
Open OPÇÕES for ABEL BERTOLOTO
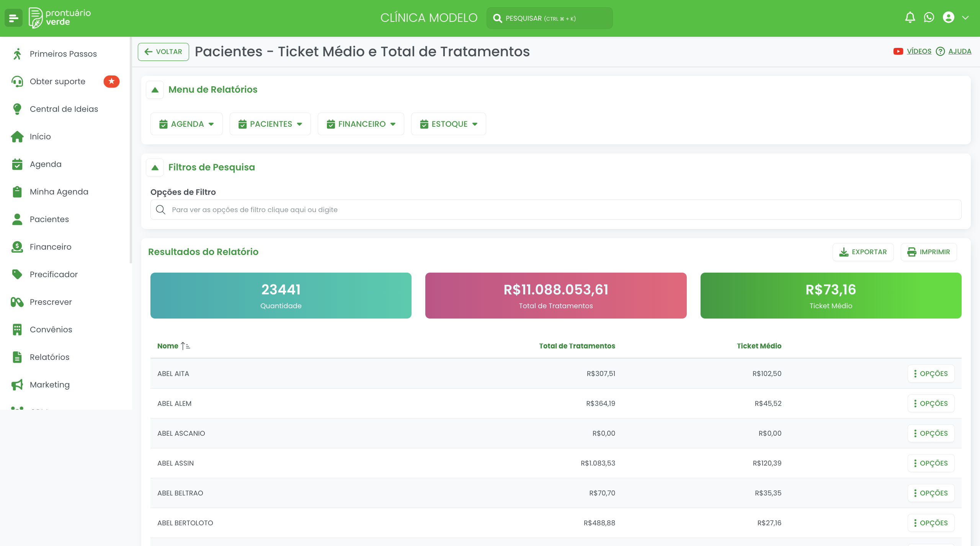[931, 523]
